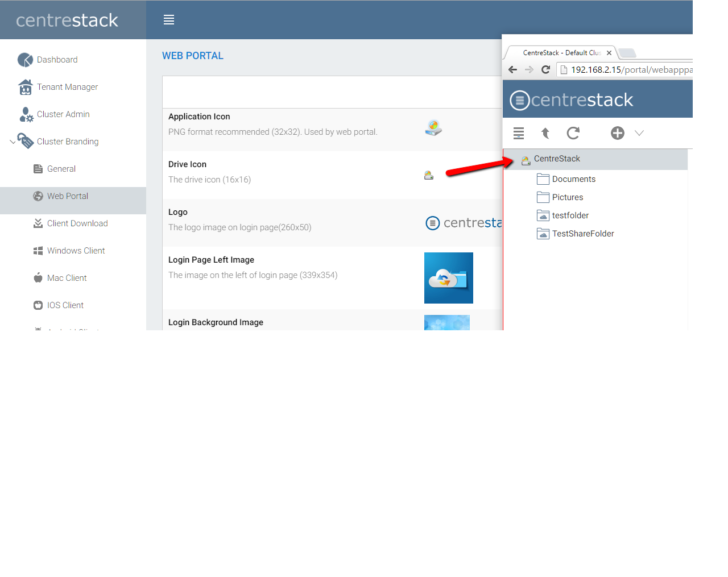
Task: Click the Windows Client logo icon
Action: pos(38,251)
